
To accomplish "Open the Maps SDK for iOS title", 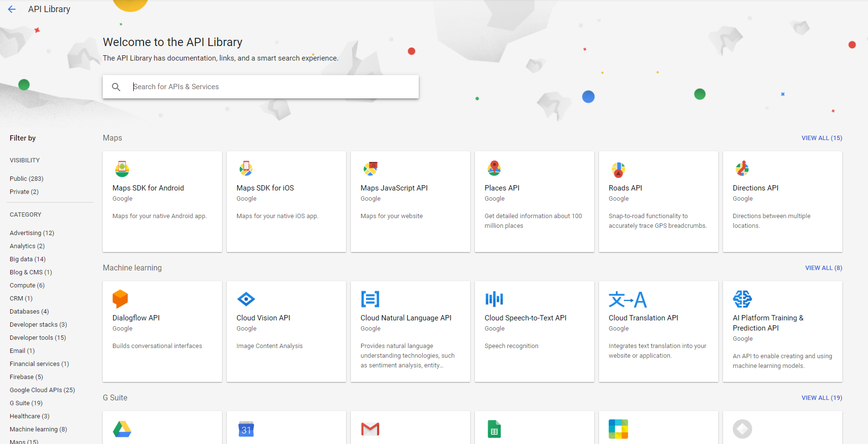I will click(x=265, y=188).
